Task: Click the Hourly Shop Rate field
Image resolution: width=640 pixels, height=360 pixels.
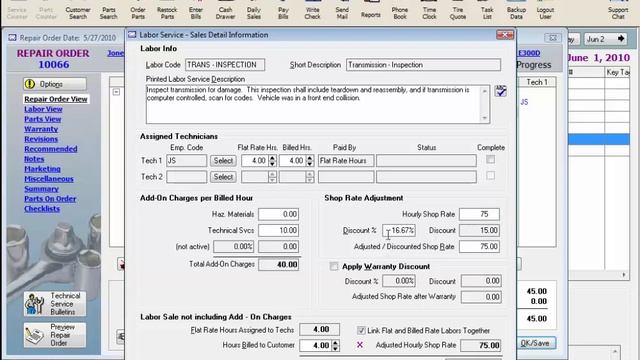Action: pos(479,214)
